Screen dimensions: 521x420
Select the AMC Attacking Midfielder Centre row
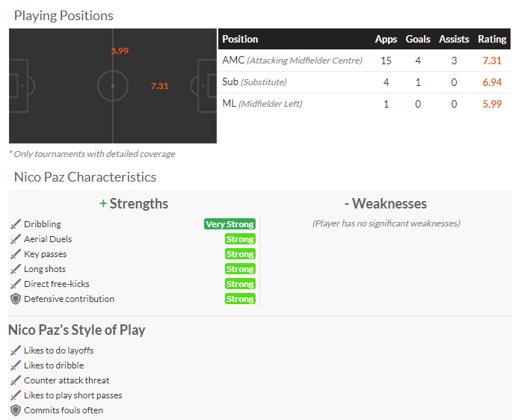(x=364, y=61)
